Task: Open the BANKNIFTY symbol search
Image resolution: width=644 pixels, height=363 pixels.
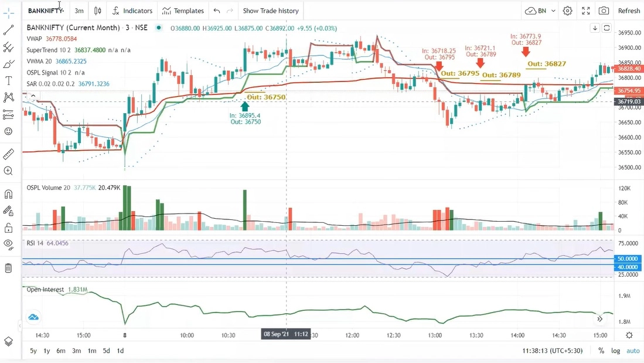Action: click(46, 11)
